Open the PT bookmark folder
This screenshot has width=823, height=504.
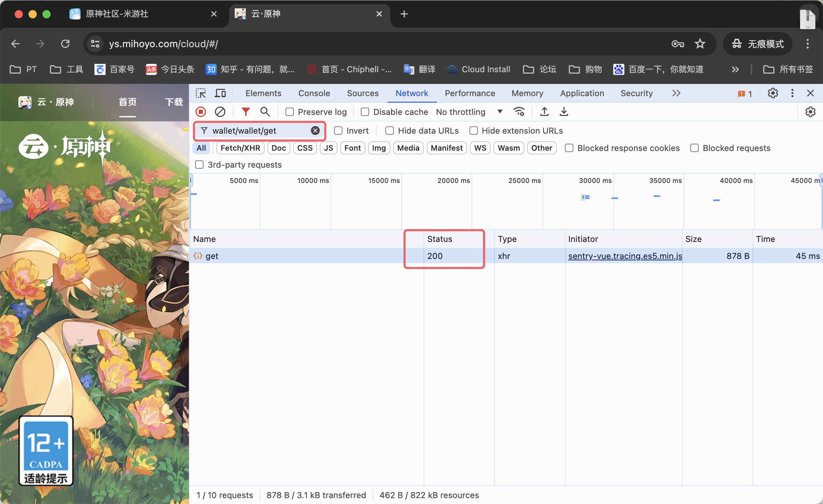pos(23,69)
